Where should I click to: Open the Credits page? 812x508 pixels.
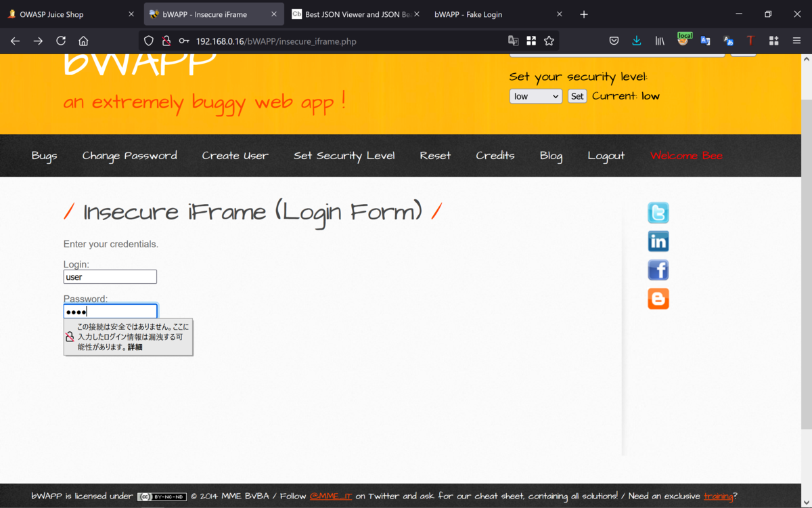click(495, 156)
